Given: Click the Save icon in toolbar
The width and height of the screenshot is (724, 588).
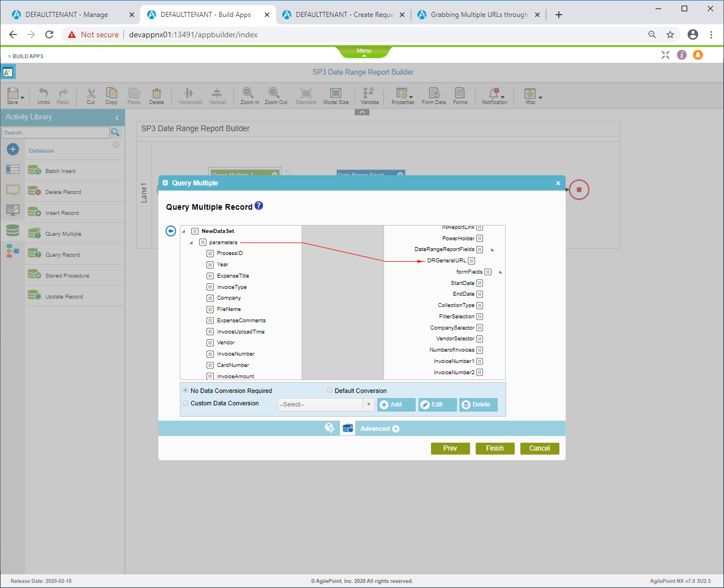Looking at the screenshot, I should coord(12,94).
